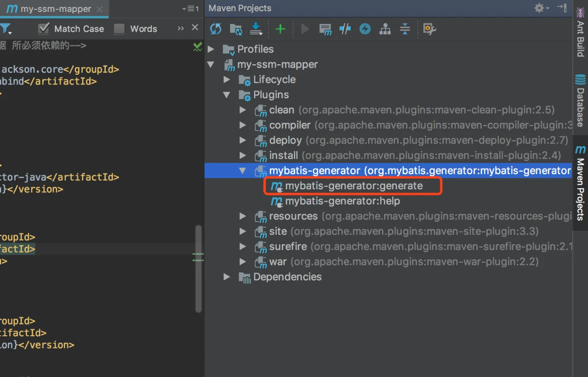
Task: Collapse the Plugins node
Action: pyautogui.click(x=227, y=95)
